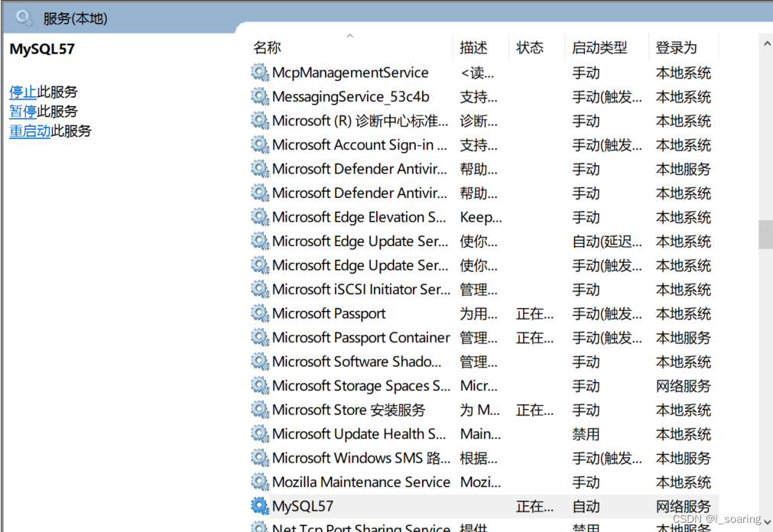The height and width of the screenshot is (532, 773).
Task: Click 正在... status in MySQL57 row
Action: [x=535, y=506]
